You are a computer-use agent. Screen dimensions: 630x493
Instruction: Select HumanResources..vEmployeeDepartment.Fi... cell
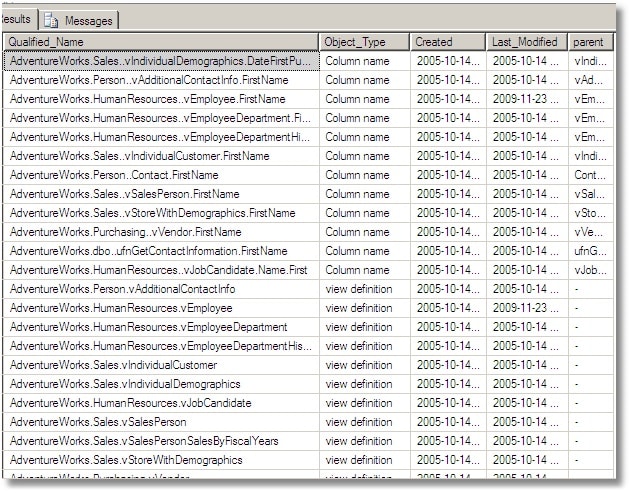(161, 118)
